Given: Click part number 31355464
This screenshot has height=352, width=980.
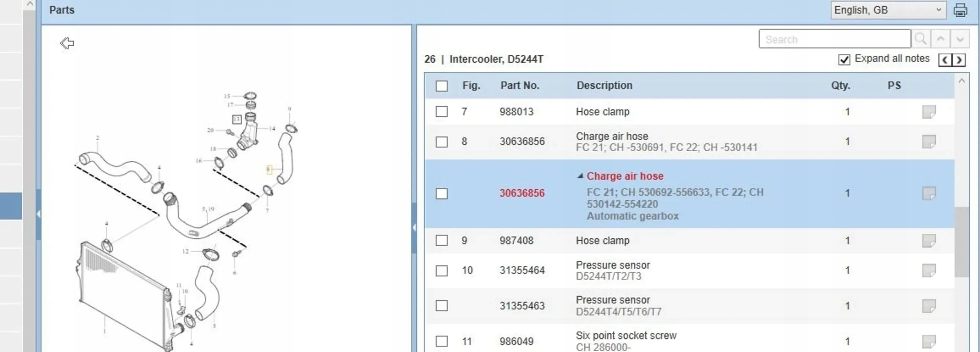Looking at the screenshot, I should tap(522, 270).
